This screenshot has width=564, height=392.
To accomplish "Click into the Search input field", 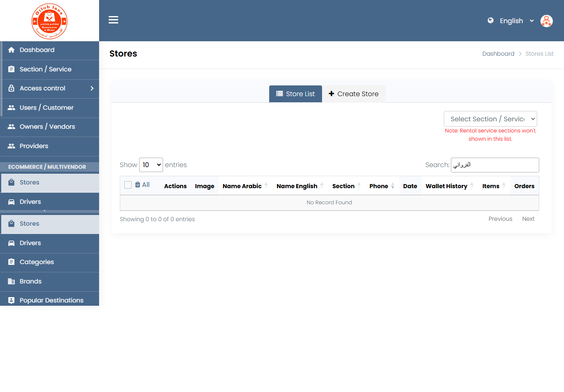I will (495, 165).
